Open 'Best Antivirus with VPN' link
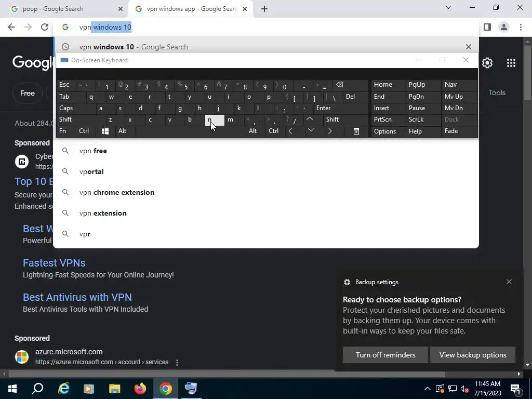The height and width of the screenshot is (399, 532). (x=77, y=297)
